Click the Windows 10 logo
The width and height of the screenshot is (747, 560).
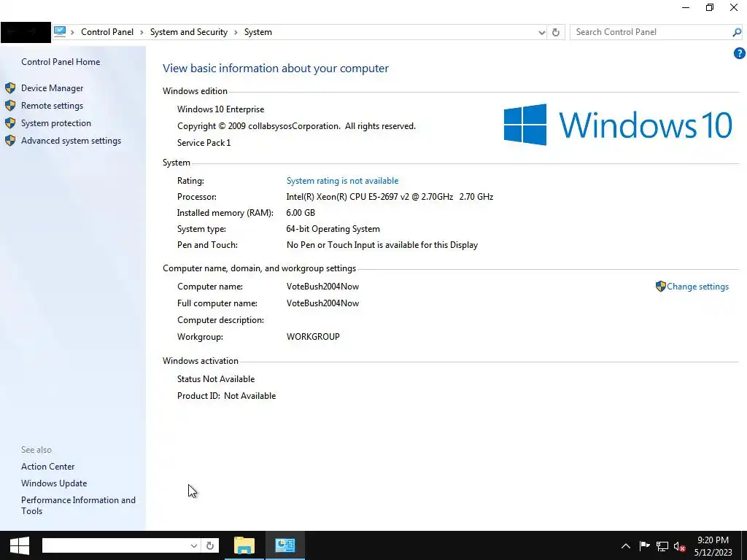(x=618, y=125)
